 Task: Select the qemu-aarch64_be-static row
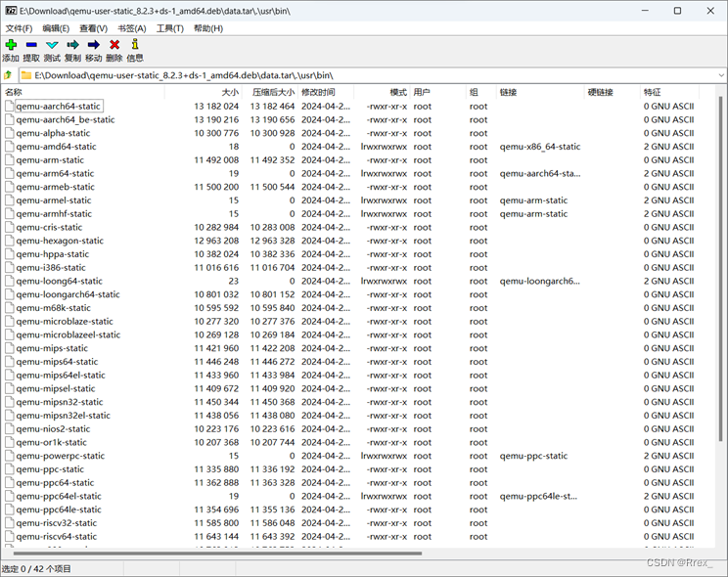pyautogui.click(x=349, y=119)
